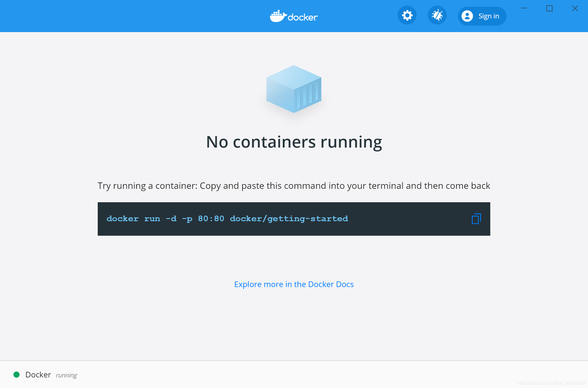Click the terminal instruction sentence
The height and width of the screenshot is (388, 588).
click(294, 185)
